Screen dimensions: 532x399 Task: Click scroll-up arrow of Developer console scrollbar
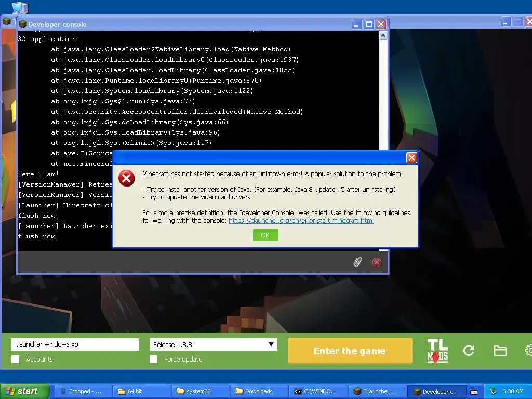(383, 36)
